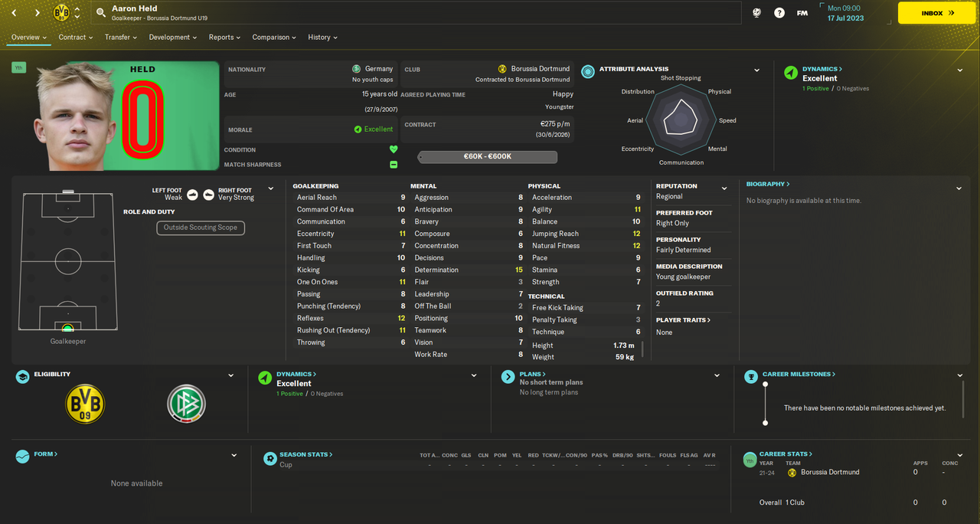Screen dimensions: 980x524
Task: Open the head-shaped tutoring icon
Action: tap(756, 13)
